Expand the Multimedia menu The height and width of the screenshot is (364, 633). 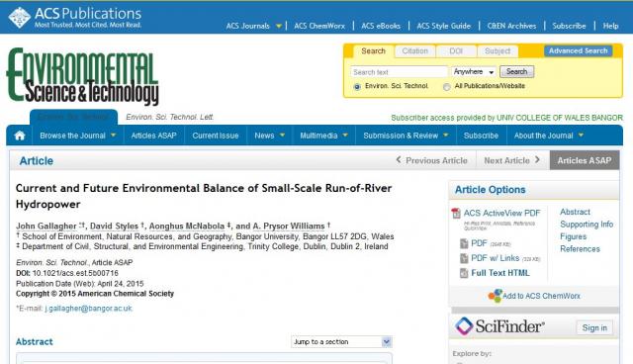click(x=323, y=136)
